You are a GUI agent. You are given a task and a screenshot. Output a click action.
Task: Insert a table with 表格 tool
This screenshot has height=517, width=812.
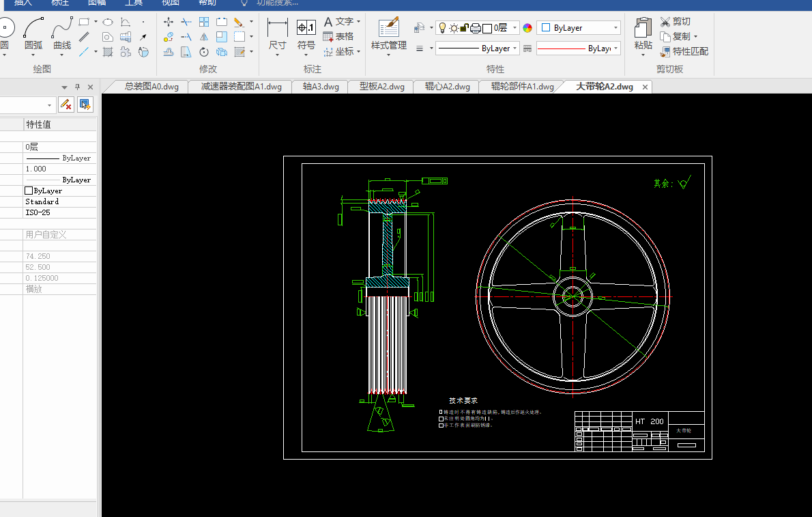point(338,36)
